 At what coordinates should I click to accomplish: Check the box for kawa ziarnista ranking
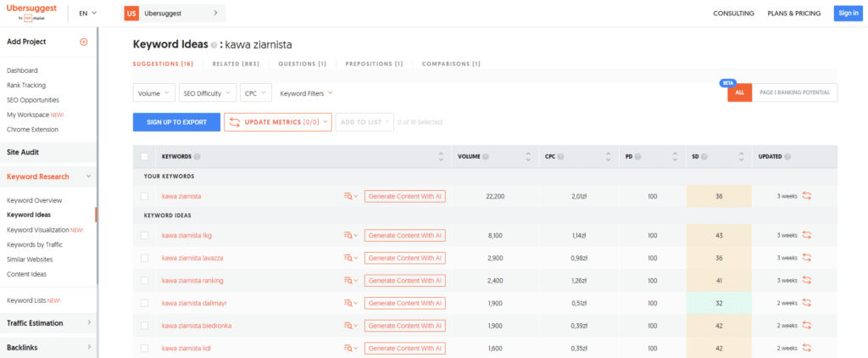click(x=144, y=281)
